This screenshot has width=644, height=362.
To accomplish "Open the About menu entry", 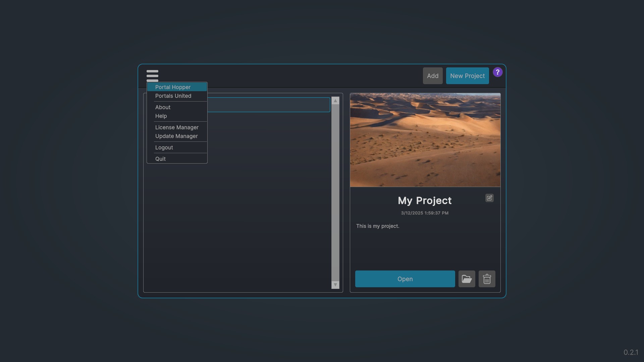I will click(x=163, y=107).
